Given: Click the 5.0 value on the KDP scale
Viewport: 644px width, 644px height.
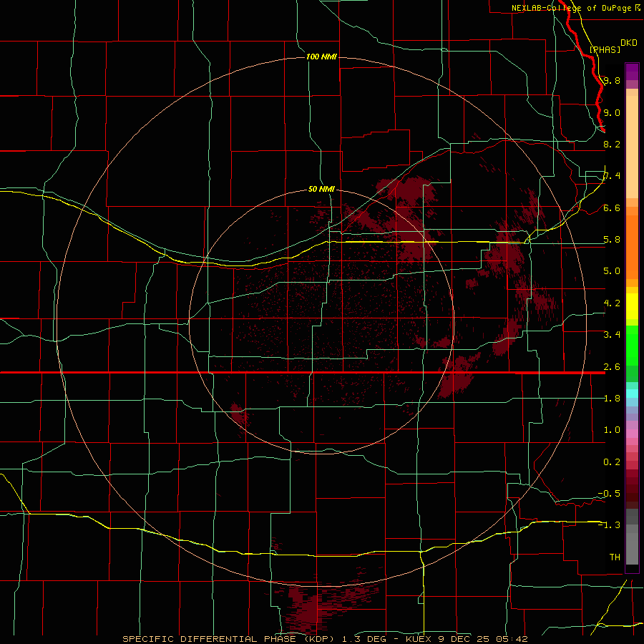Looking at the screenshot, I should [x=612, y=271].
